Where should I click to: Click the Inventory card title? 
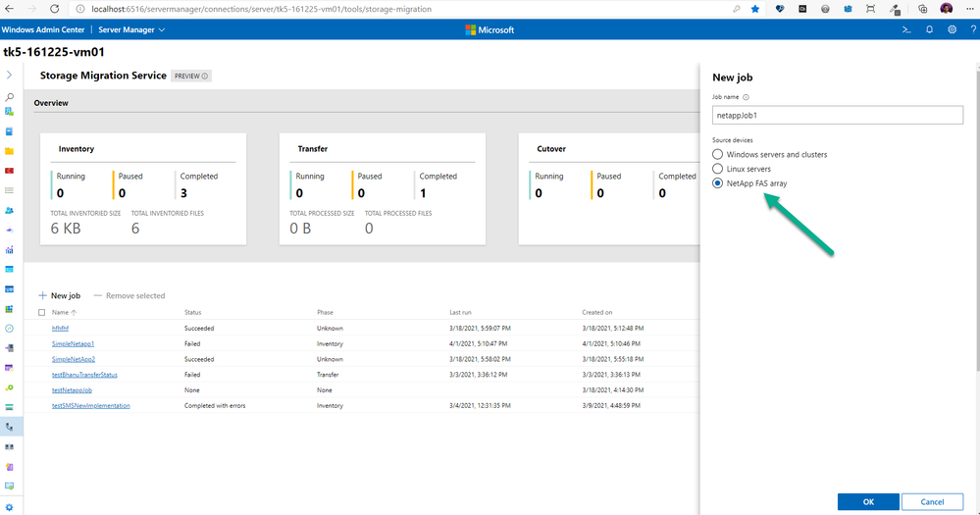pos(77,149)
